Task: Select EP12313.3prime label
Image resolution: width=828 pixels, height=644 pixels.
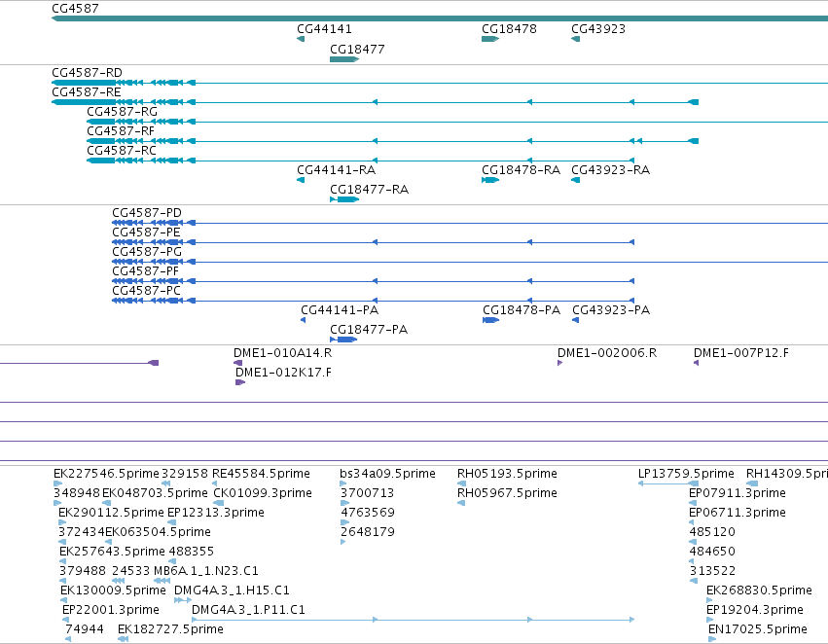Action: tap(215, 513)
